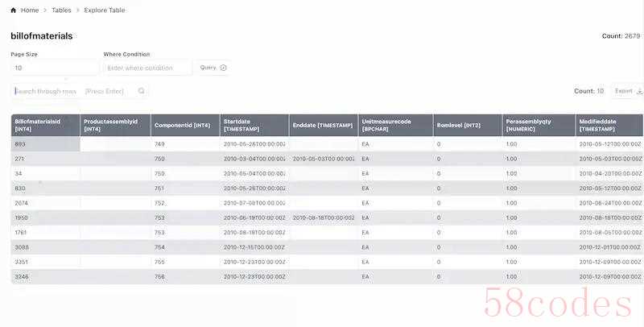Go to Tables in the breadcrumb

(x=61, y=10)
